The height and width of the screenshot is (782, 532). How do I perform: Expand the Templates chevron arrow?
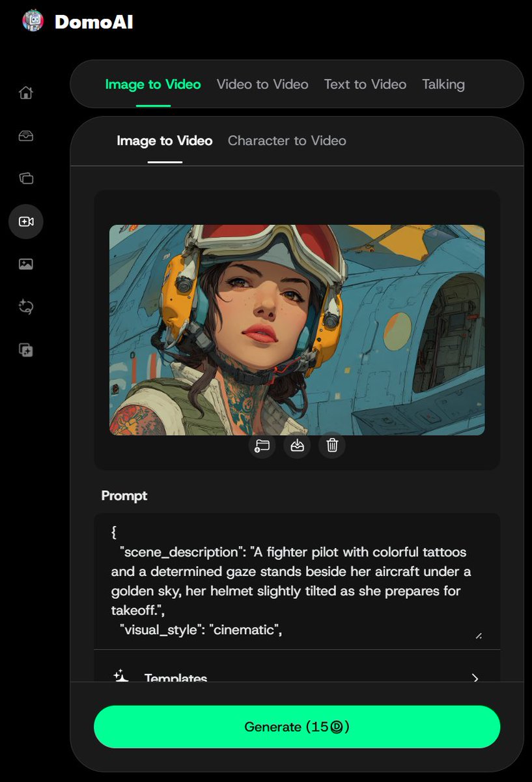coord(475,678)
